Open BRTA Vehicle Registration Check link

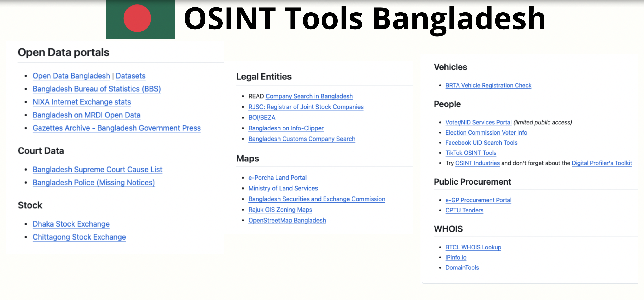(488, 85)
